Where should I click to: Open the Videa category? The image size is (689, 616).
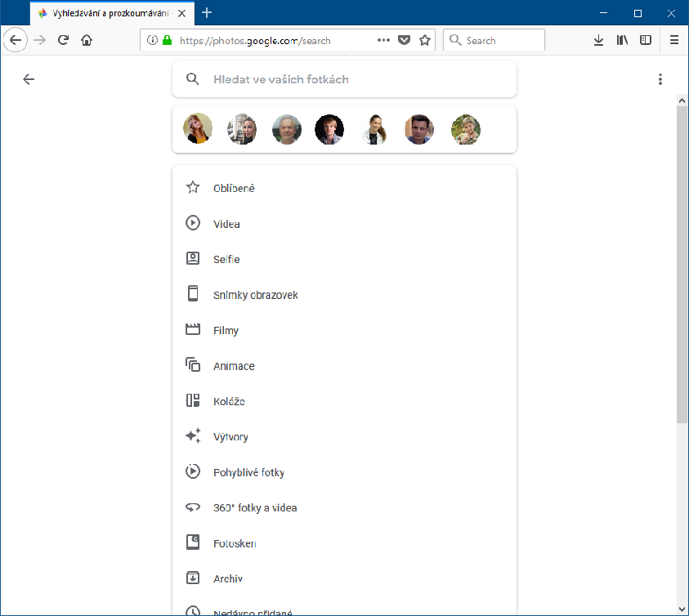click(226, 224)
